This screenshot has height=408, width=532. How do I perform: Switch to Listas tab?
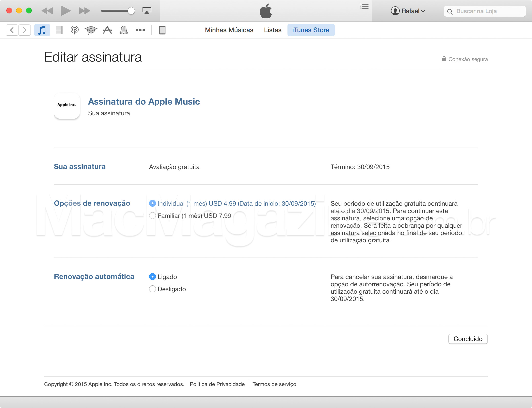(273, 30)
